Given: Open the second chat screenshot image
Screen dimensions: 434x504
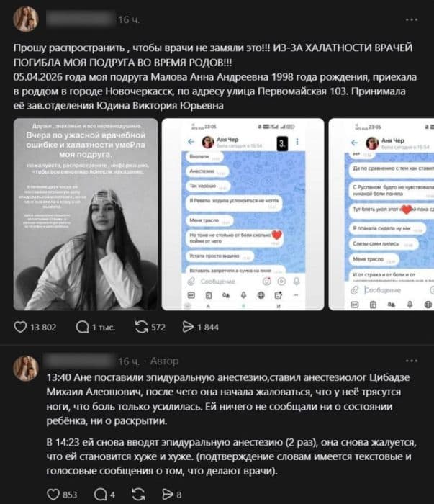Looking at the screenshot, I should [243, 215].
